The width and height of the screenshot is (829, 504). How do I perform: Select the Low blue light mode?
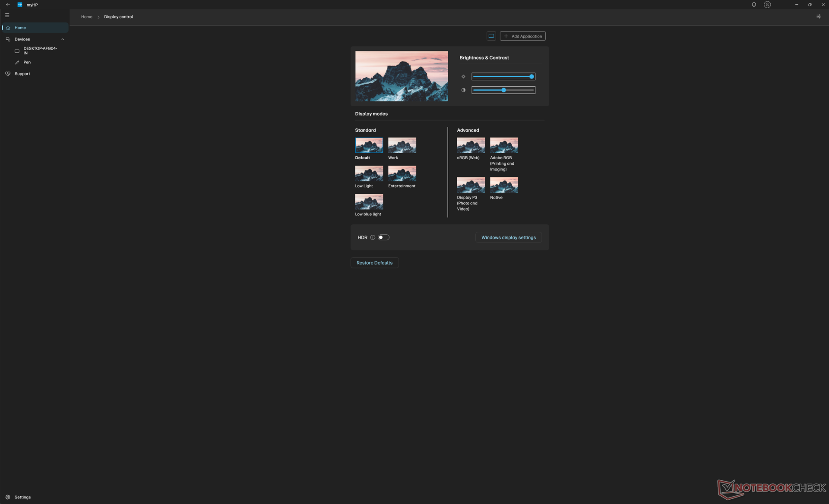pos(369,202)
